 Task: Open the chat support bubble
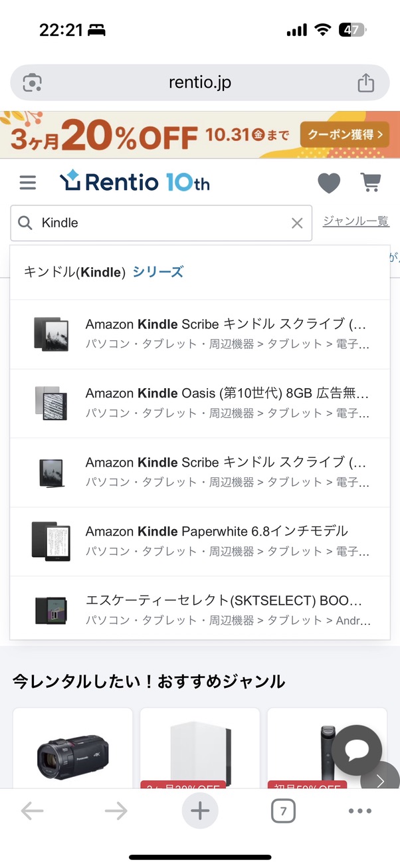point(357,750)
